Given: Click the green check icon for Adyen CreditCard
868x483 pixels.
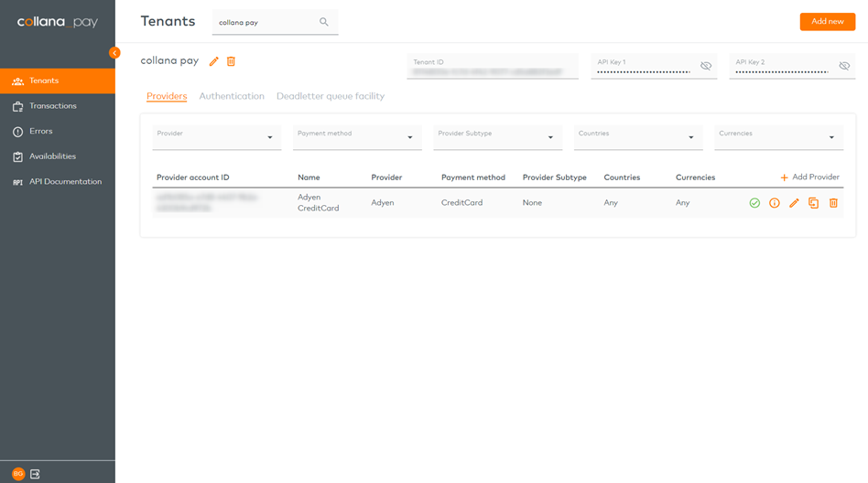Looking at the screenshot, I should coord(754,203).
